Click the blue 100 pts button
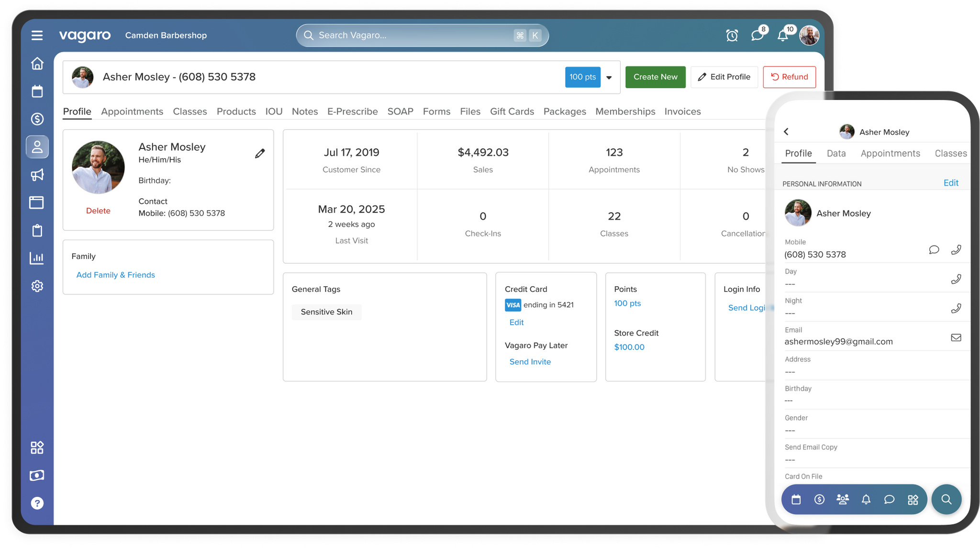Viewport: 980px width, 548px height. pyautogui.click(x=583, y=77)
